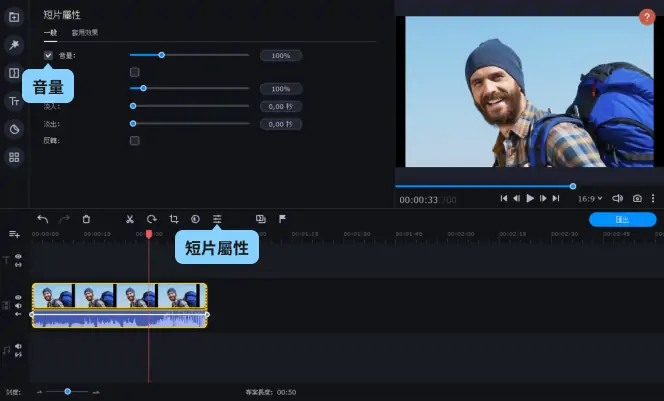Step forward one frame in preview

coord(543,198)
